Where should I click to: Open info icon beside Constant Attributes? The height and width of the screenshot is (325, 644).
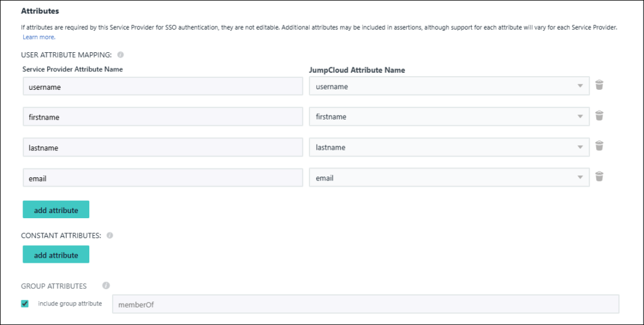point(109,236)
